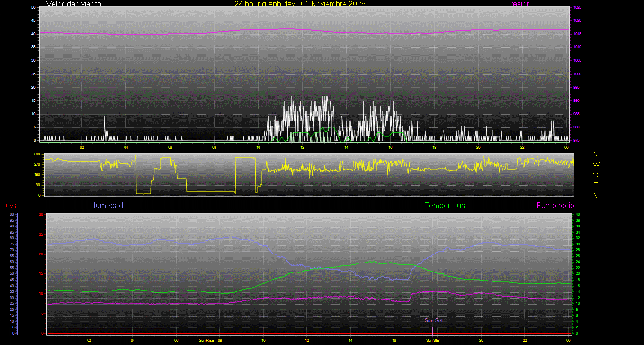Click the 'W' compass direction letter

(596, 165)
